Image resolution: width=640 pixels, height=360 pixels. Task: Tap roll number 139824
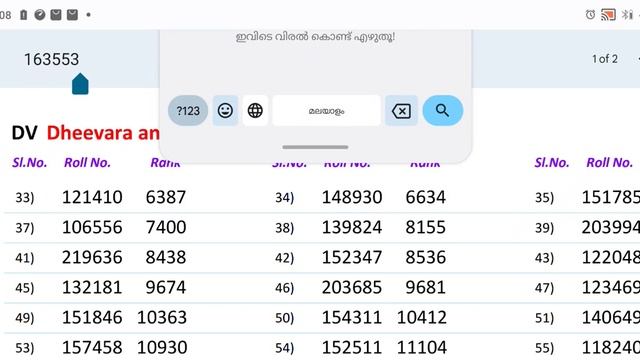(352, 227)
